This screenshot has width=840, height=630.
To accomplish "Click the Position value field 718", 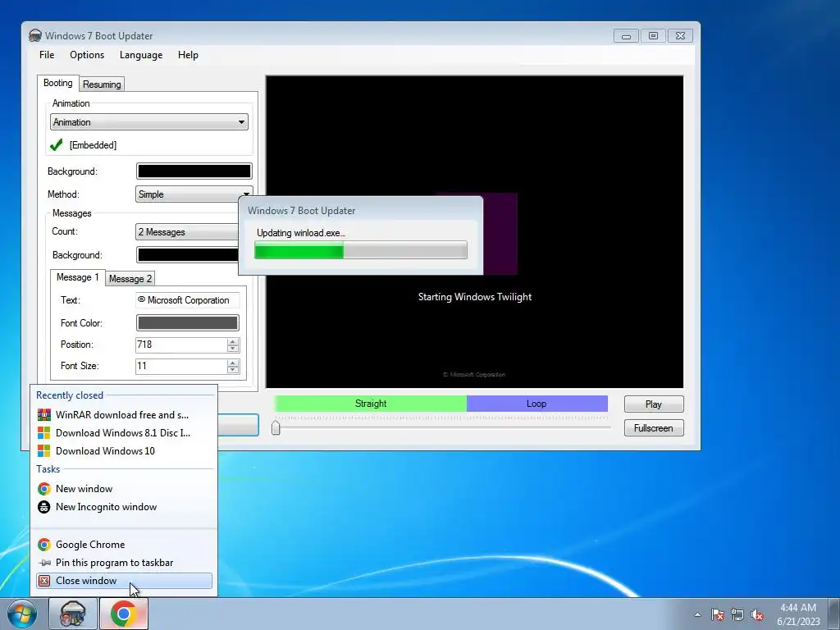I will point(181,345).
